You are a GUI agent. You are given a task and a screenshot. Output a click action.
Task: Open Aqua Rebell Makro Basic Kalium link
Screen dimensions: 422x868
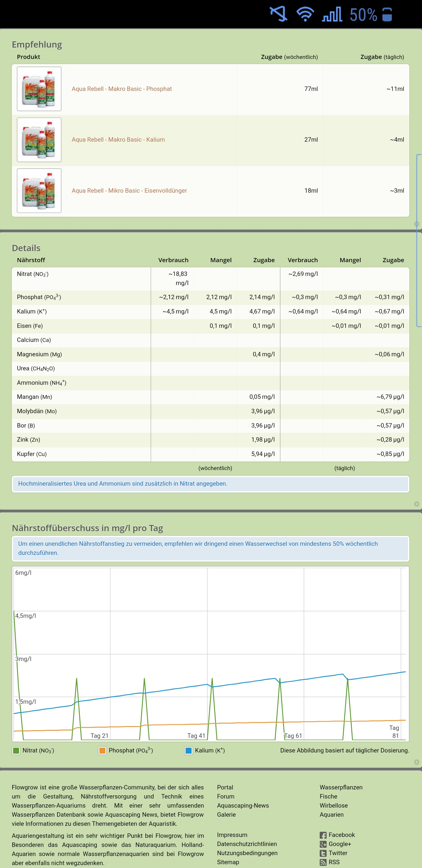(118, 140)
